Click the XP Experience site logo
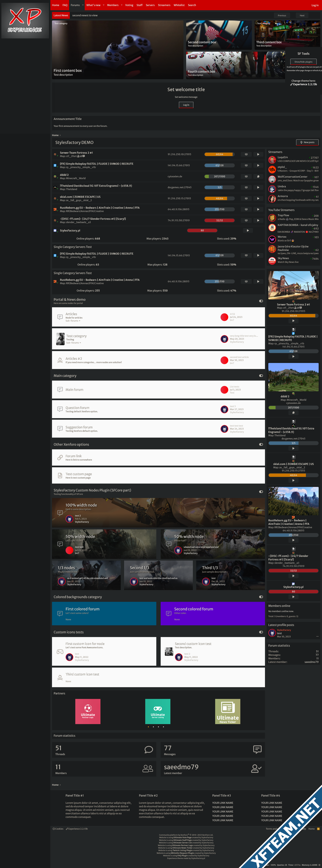This screenshot has width=322, height=868. click(25, 21)
